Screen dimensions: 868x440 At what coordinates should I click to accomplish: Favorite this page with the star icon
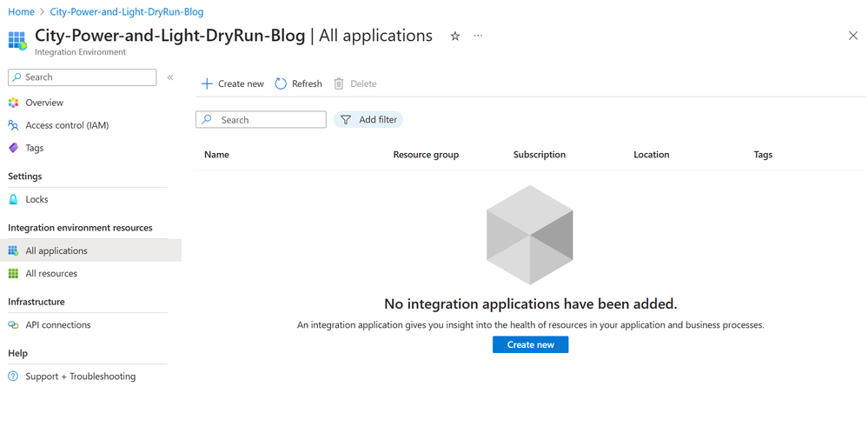click(455, 36)
